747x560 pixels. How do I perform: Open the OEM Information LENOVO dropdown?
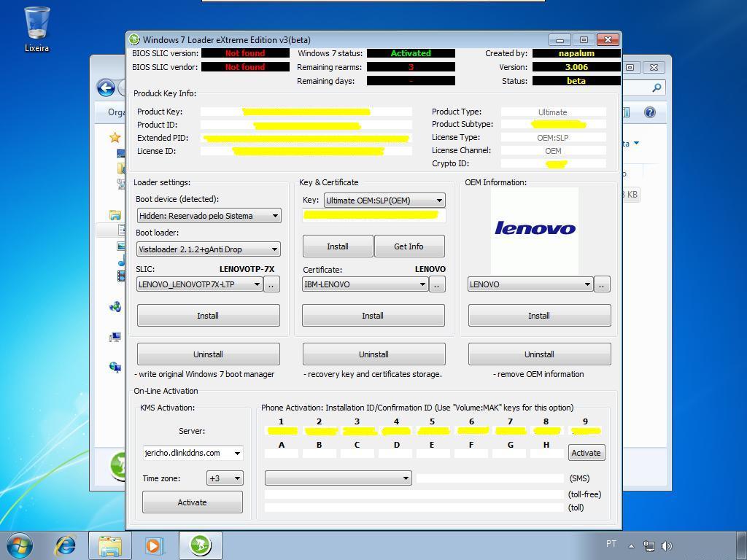point(530,284)
